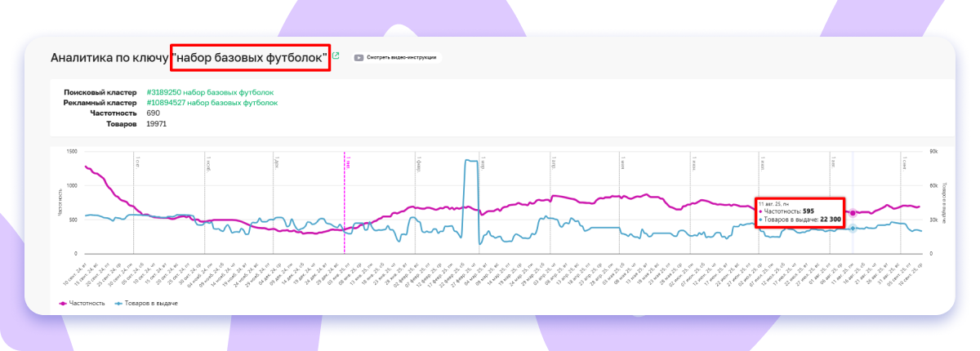The height and width of the screenshot is (351, 980).
Task: Click "Смотреть видео-инструкции" button
Action: [402, 58]
